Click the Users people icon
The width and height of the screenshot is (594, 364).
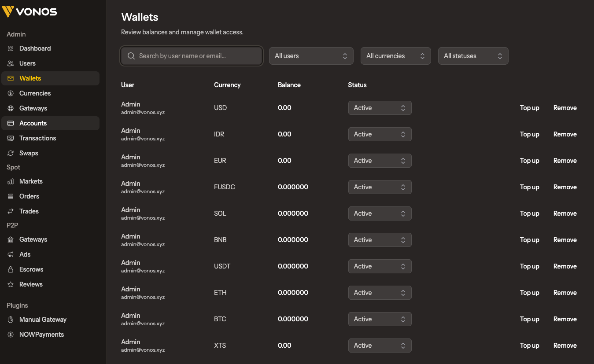coord(11,63)
